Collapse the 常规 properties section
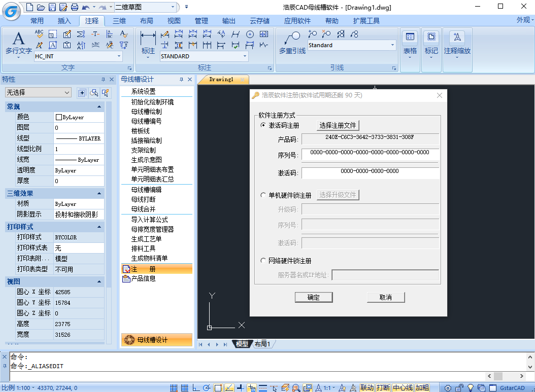The width and height of the screenshot is (535, 392). (x=99, y=106)
